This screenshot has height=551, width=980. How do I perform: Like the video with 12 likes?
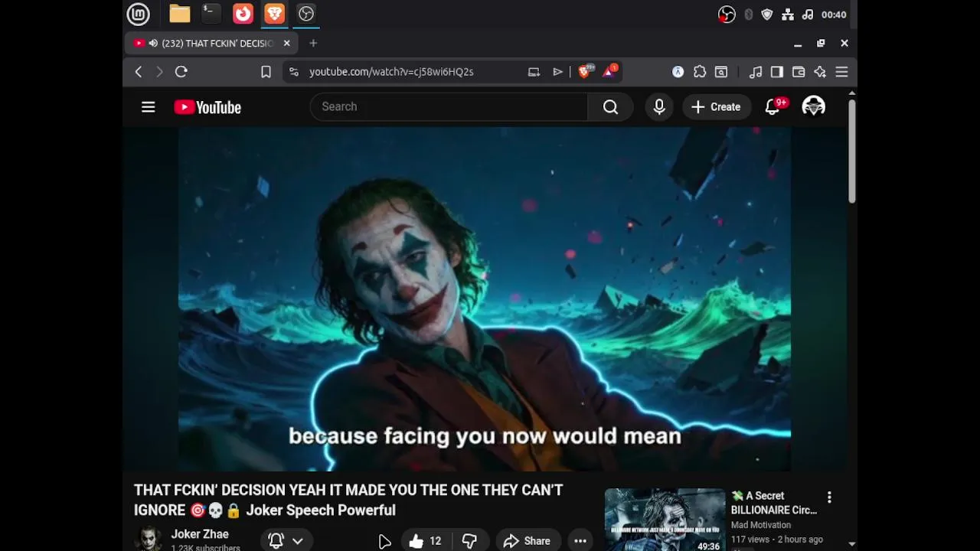[x=425, y=541]
